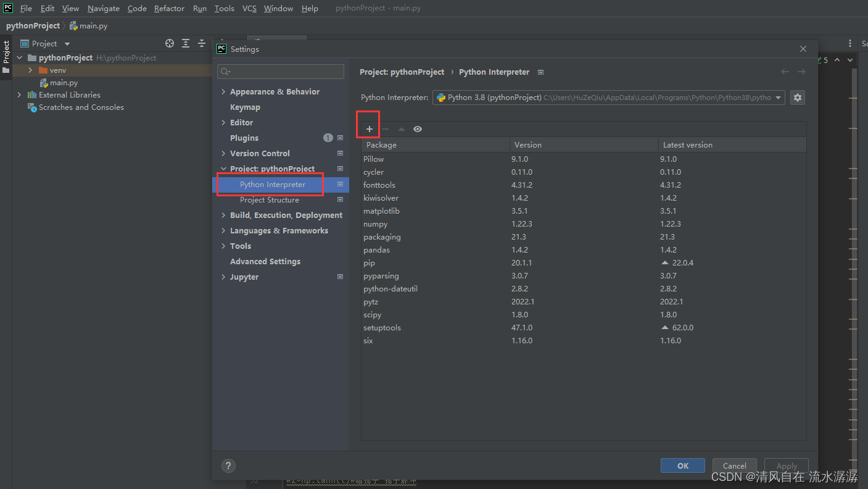The image size is (868, 489).
Task: Click Plugins update badge icon
Action: [x=328, y=138]
